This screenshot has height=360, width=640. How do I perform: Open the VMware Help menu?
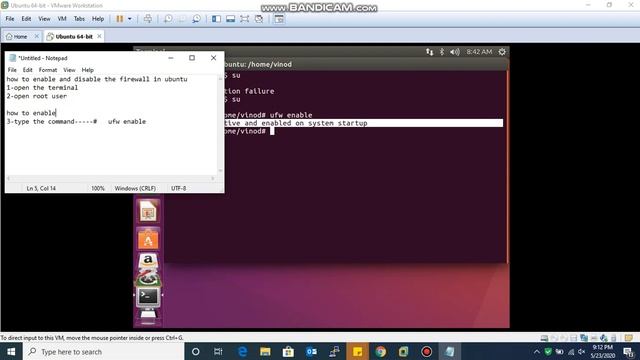coord(98,19)
